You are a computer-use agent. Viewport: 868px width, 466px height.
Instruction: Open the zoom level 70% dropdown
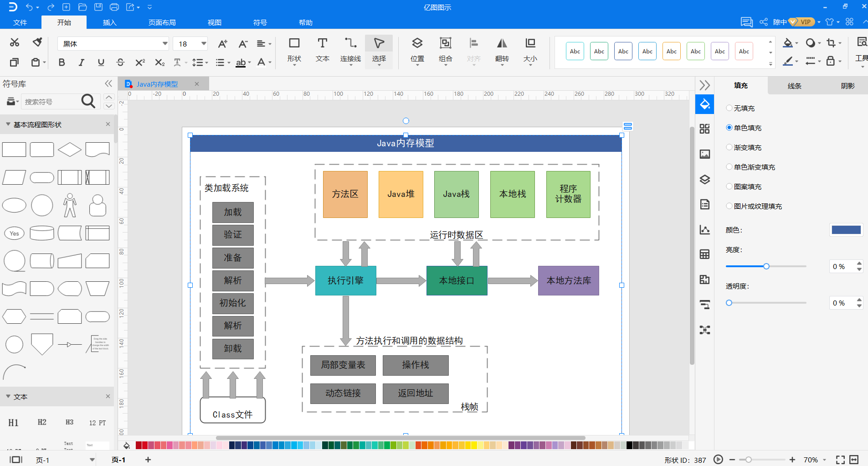click(824, 460)
